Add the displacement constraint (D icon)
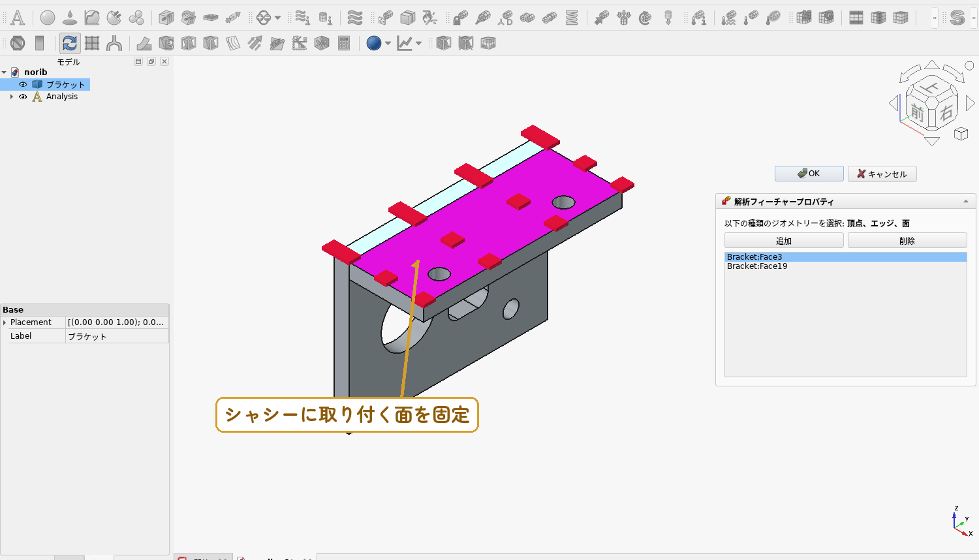Image resolution: width=979 pixels, height=560 pixels. pos(505,18)
